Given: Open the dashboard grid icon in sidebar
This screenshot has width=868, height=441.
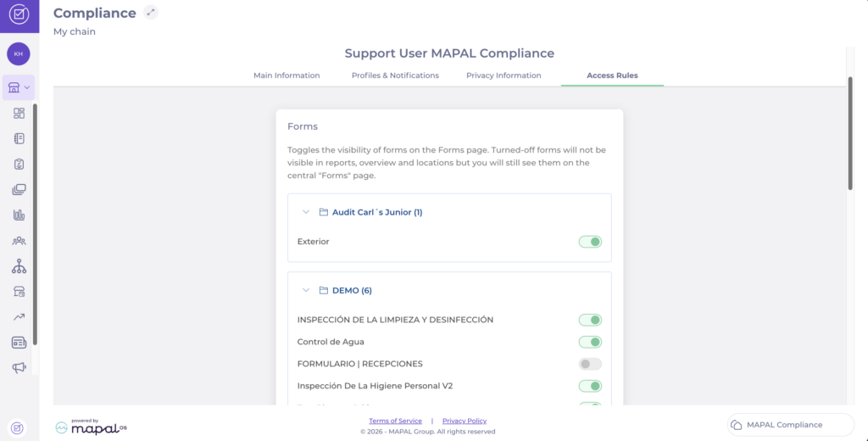Looking at the screenshot, I should pos(19,114).
